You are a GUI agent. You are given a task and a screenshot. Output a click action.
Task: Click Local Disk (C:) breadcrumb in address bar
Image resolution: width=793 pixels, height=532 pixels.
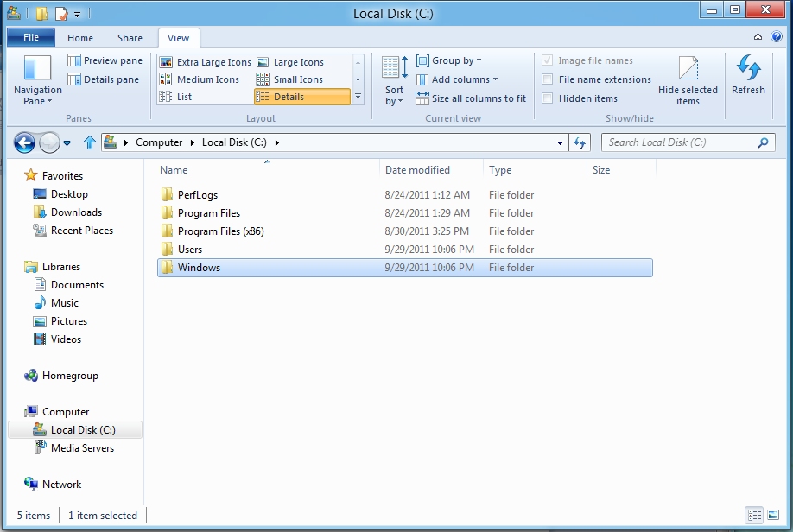point(234,142)
